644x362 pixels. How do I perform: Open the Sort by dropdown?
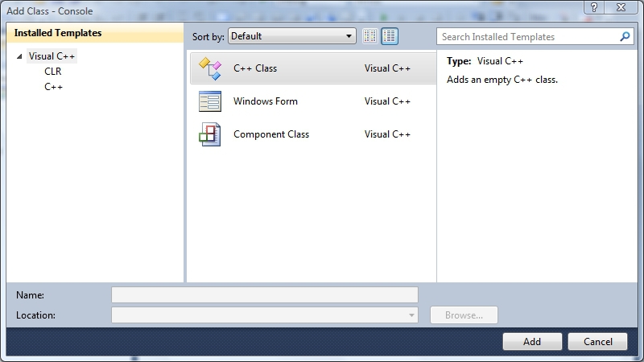(x=291, y=36)
